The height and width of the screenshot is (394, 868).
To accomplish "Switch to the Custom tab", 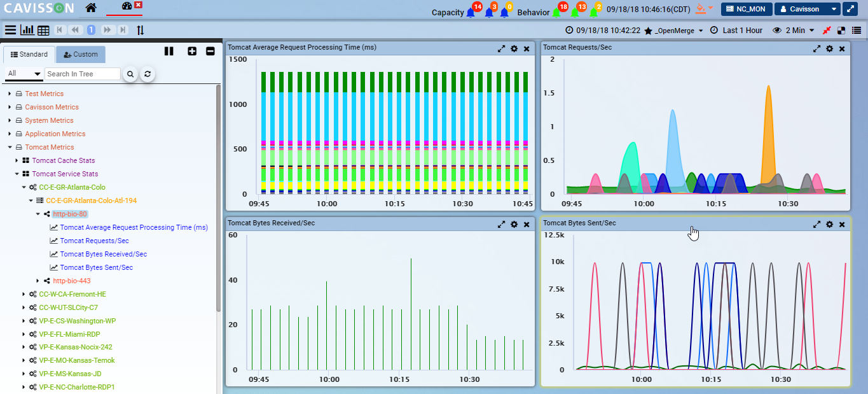I will coord(81,55).
